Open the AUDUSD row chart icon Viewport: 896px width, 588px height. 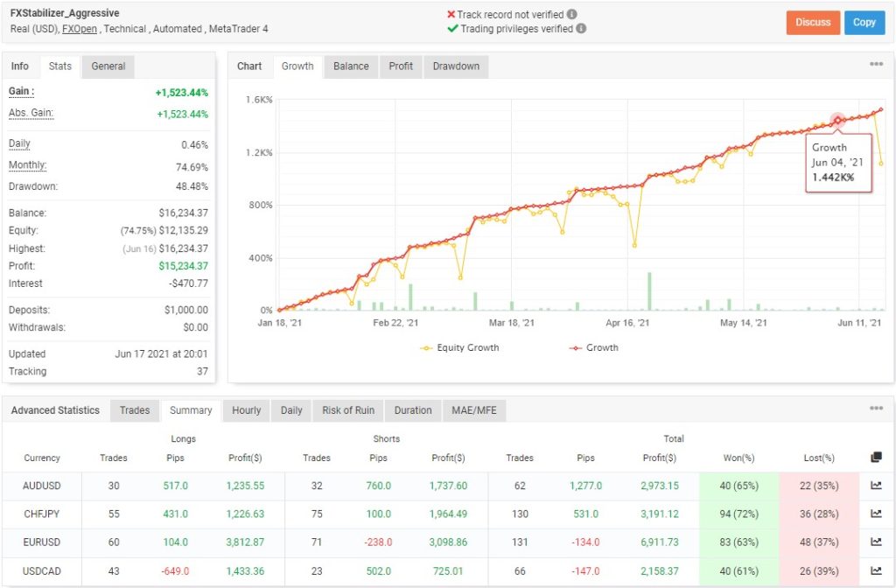(876, 486)
